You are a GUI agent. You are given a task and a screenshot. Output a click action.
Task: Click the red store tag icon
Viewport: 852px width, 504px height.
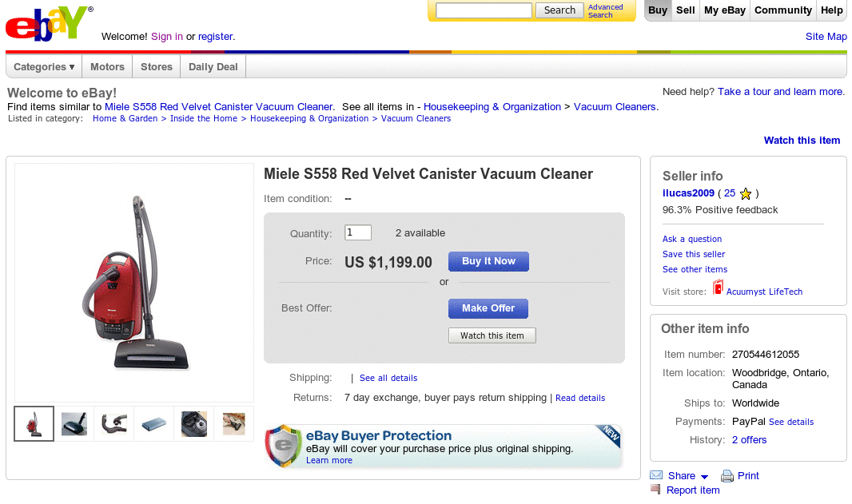(718, 288)
